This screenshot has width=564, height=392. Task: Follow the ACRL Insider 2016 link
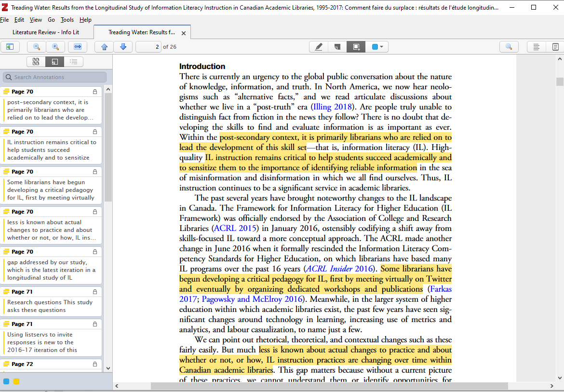(339, 269)
